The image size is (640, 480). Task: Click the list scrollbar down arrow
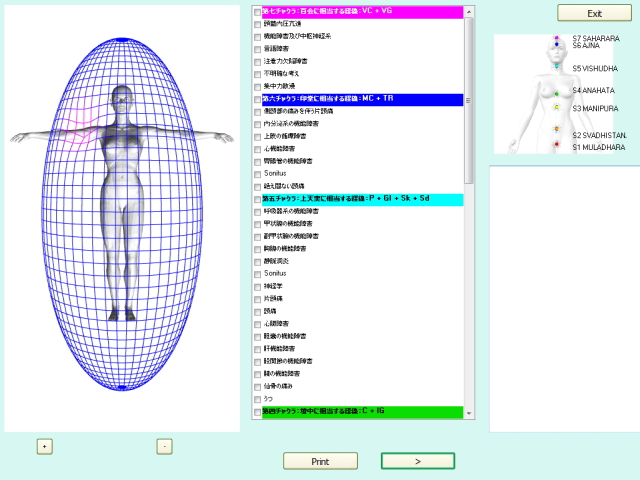pyautogui.click(x=470, y=413)
